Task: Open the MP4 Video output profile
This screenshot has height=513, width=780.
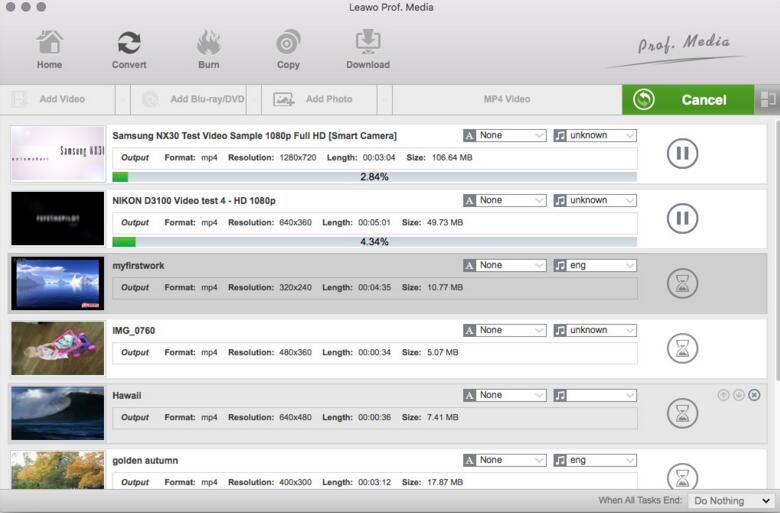Action: pyautogui.click(x=507, y=100)
